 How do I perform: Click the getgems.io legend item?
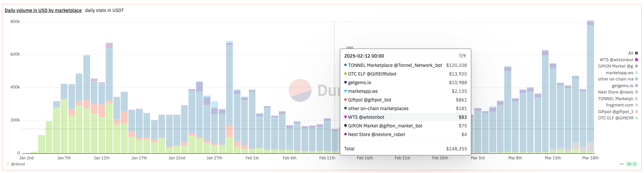pos(622,86)
